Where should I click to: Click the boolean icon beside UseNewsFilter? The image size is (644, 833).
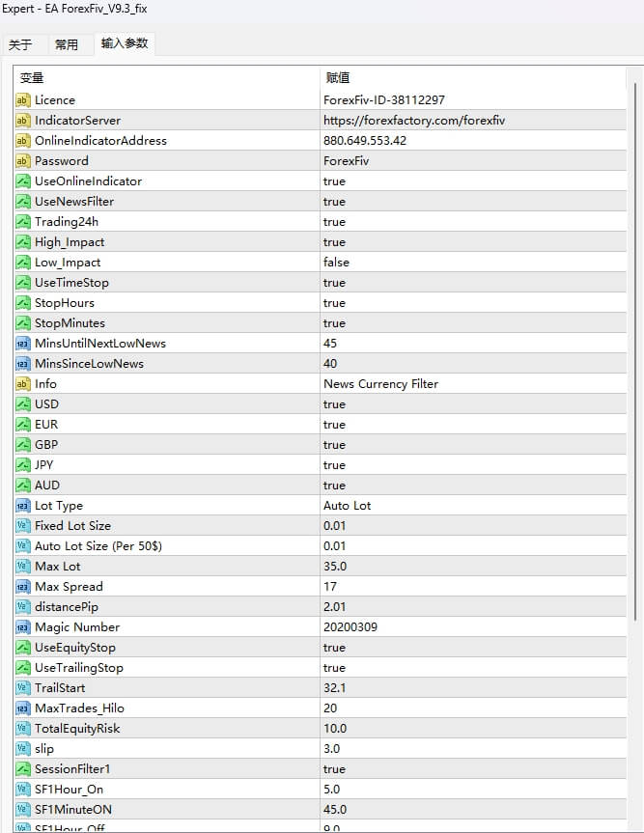[24, 201]
